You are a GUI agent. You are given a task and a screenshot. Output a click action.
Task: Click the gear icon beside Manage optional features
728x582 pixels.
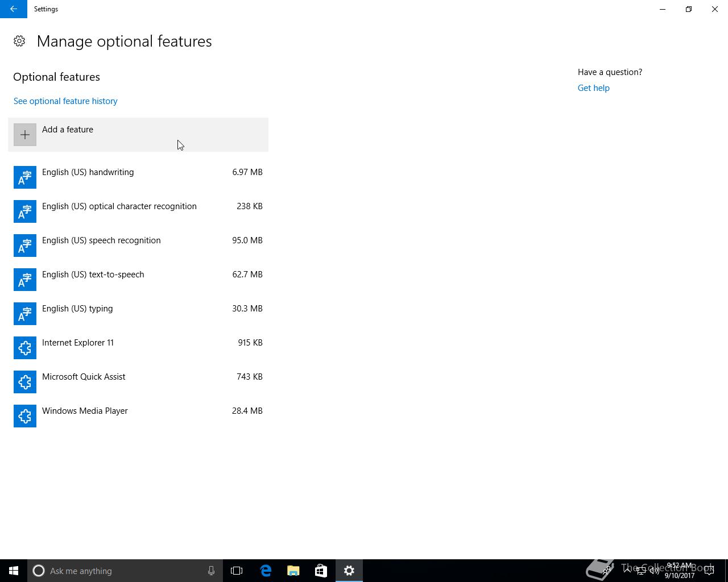click(19, 41)
